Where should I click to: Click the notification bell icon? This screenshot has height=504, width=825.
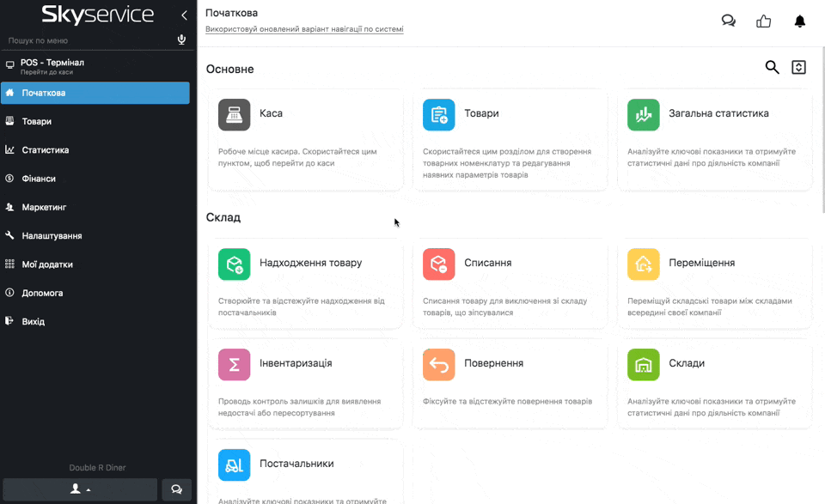coord(799,21)
